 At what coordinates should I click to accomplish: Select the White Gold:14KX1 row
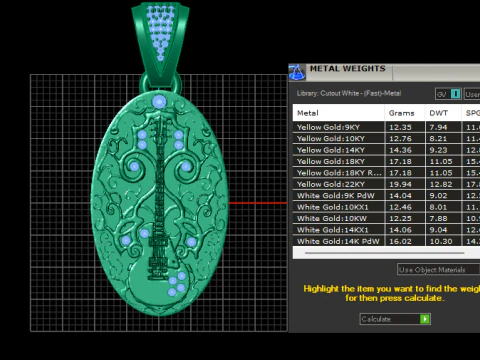[x=386, y=230]
